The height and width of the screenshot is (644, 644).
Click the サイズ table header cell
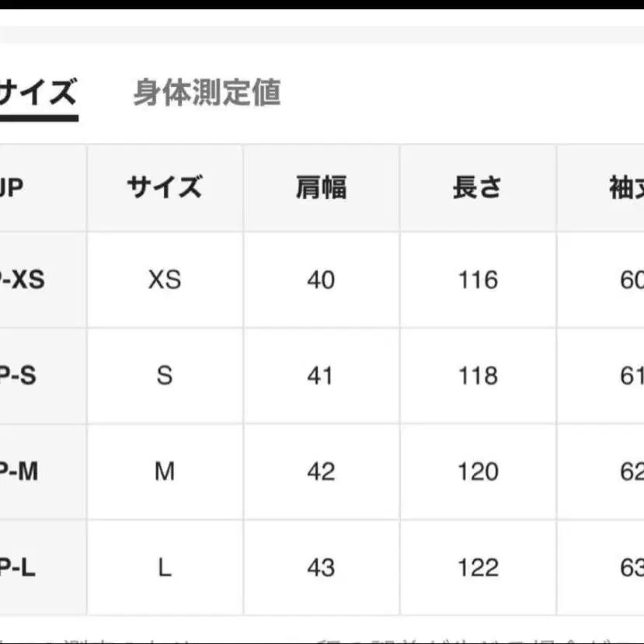click(164, 187)
